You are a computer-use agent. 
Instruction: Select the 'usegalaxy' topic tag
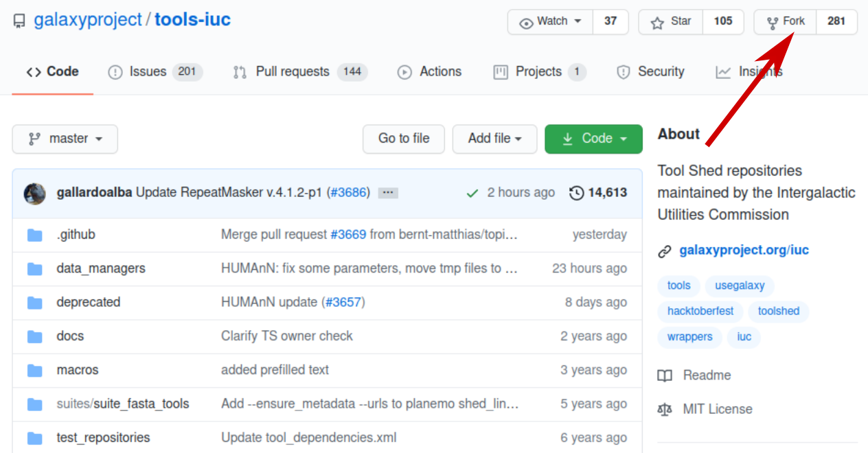point(740,286)
